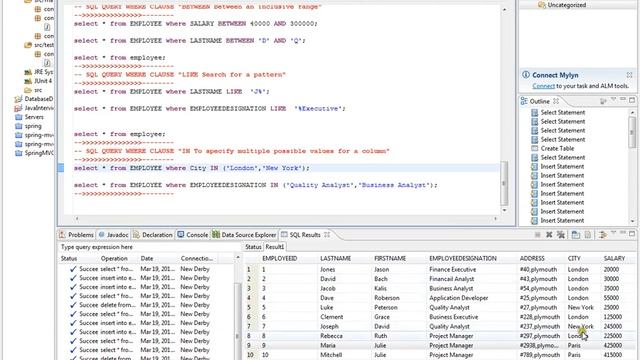Open the src/test source folder
Viewport: 640px width, 360px height.
(x=39, y=45)
